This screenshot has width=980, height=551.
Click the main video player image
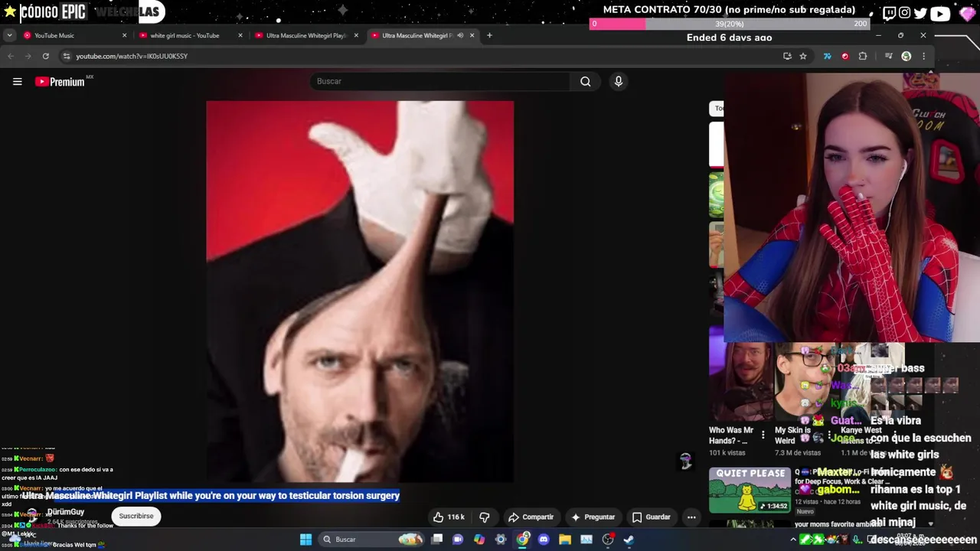click(360, 292)
